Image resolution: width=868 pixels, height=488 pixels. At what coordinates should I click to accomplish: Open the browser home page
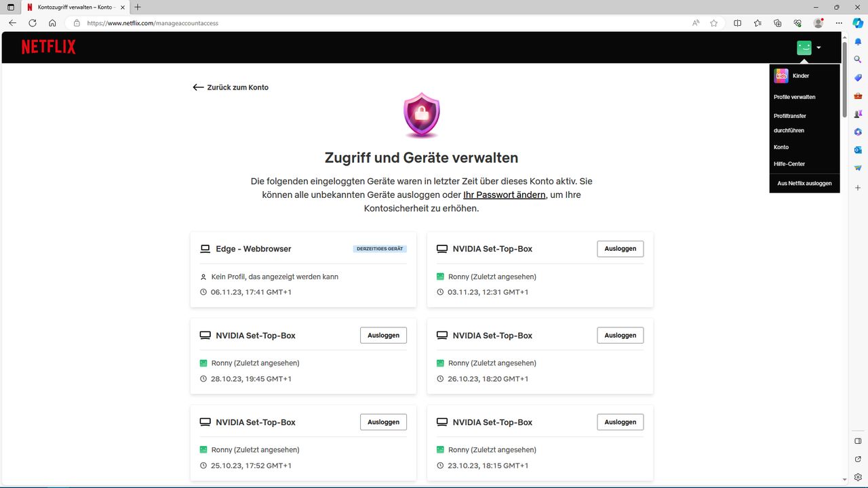[52, 22]
